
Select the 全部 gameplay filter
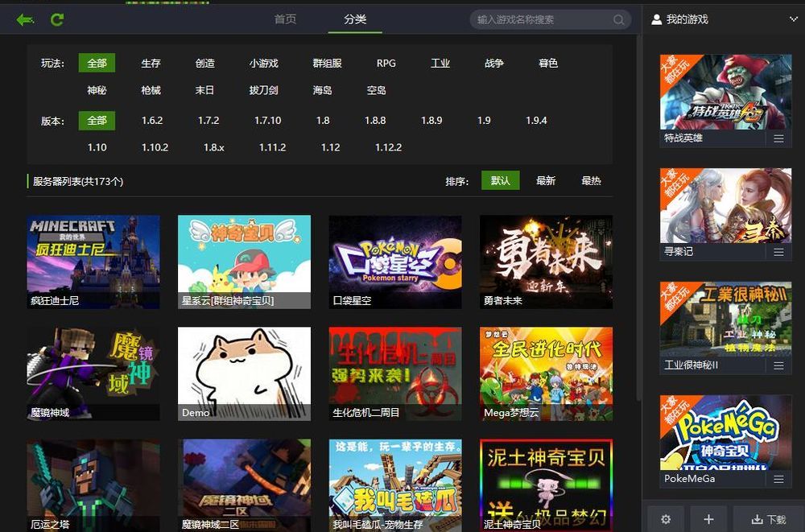click(97, 63)
